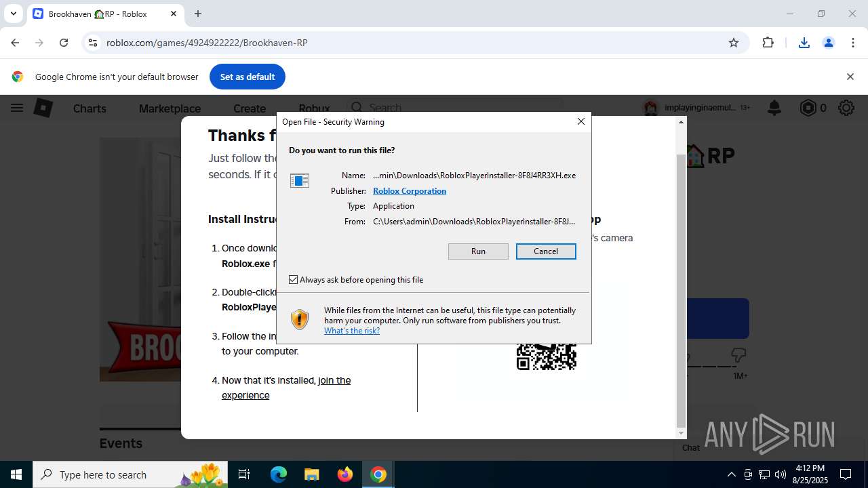Viewport: 868px width, 488px height.
Task: Open the "What's the risk?" link
Action: (352, 331)
